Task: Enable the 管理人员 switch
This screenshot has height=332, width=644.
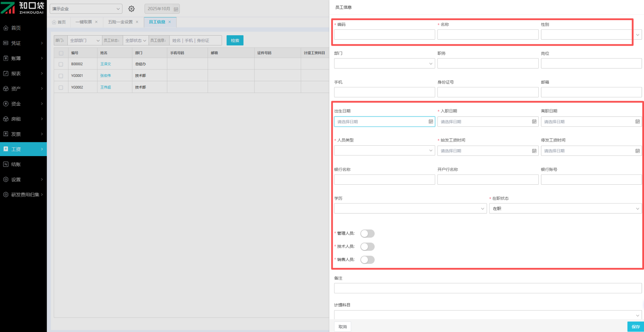Action: click(367, 234)
